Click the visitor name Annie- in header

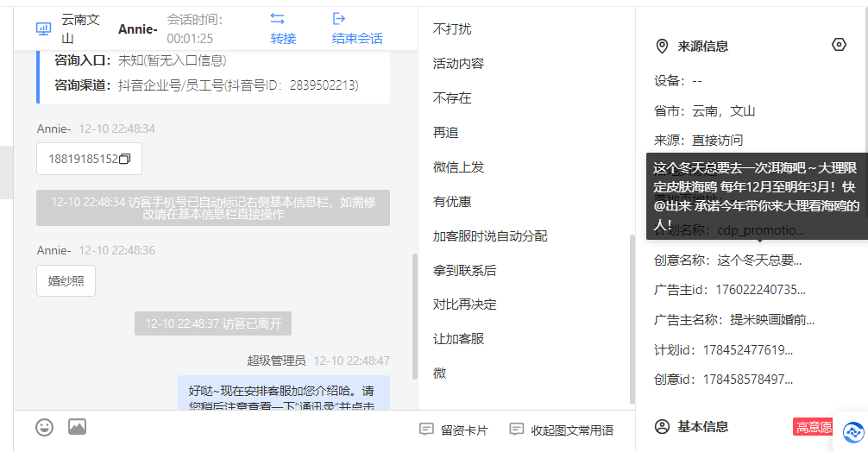click(x=138, y=28)
